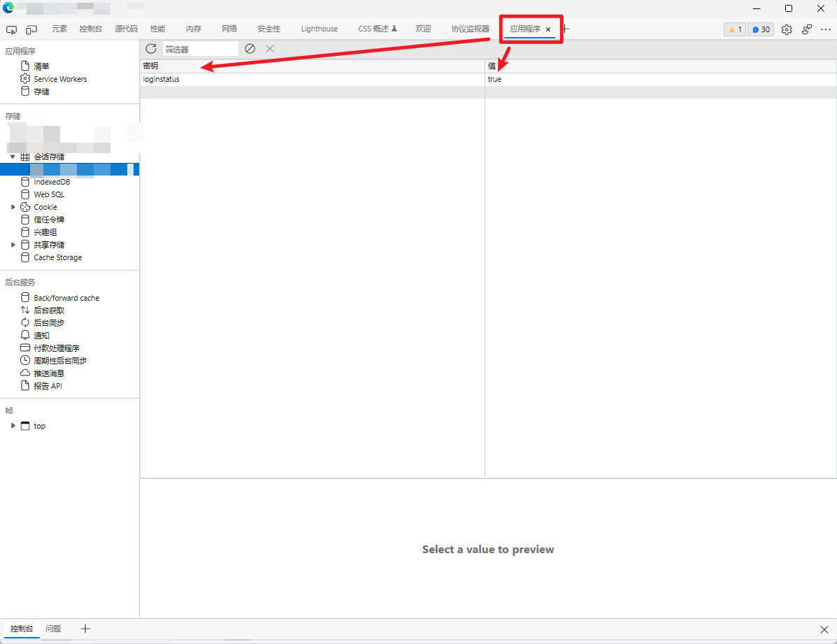This screenshot has height=644, width=837.
Task: Activate the inspect element picker icon
Action: [11, 29]
